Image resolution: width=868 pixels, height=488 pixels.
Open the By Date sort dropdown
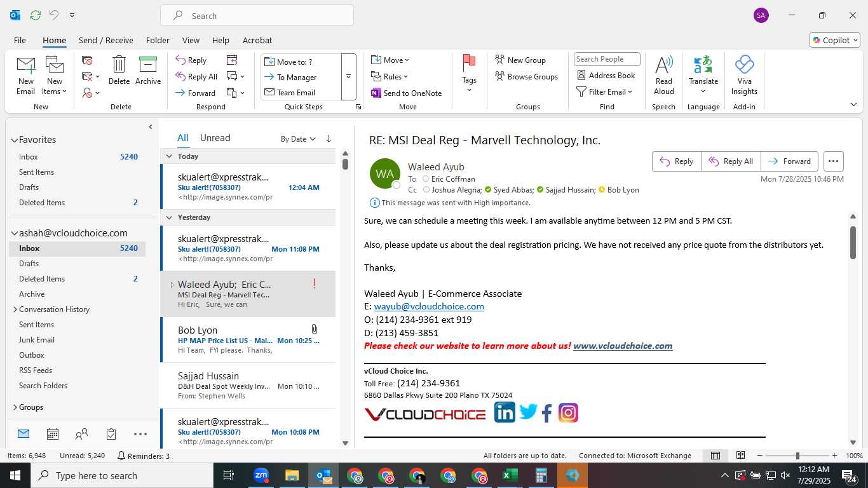click(298, 139)
